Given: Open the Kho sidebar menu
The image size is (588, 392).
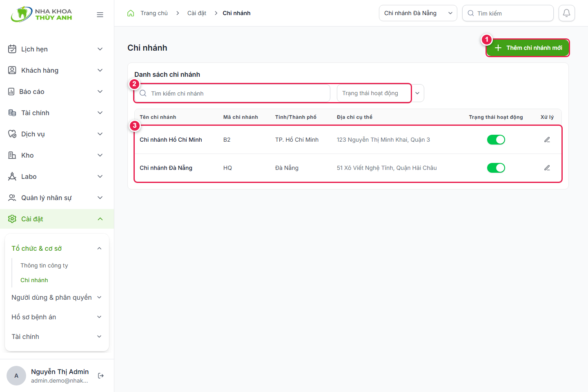Looking at the screenshot, I should point(57,155).
